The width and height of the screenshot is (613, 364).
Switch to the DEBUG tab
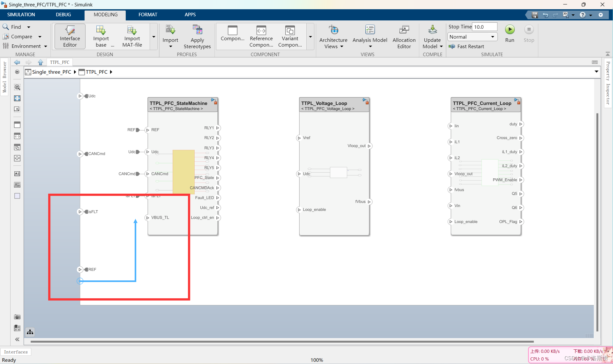click(x=63, y=15)
